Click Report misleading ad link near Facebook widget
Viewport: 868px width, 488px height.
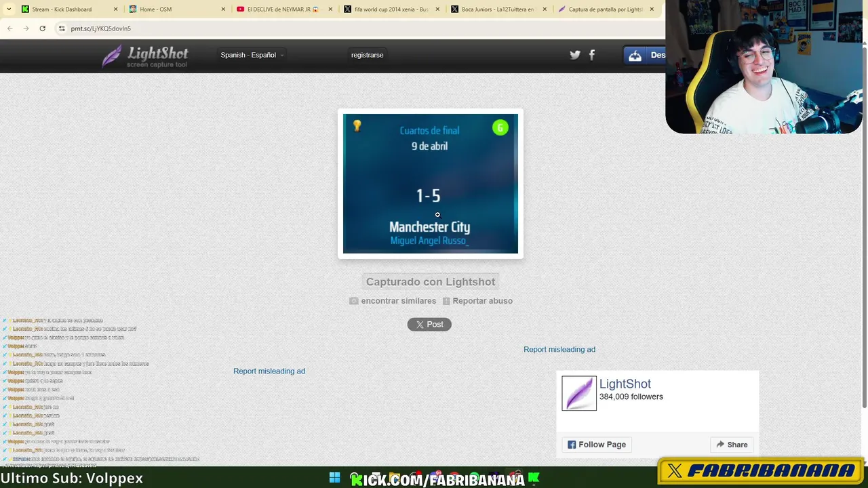[x=559, y=350]
